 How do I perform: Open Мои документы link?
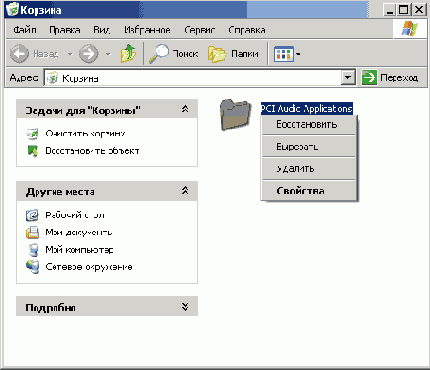click(x=79, y=232)
